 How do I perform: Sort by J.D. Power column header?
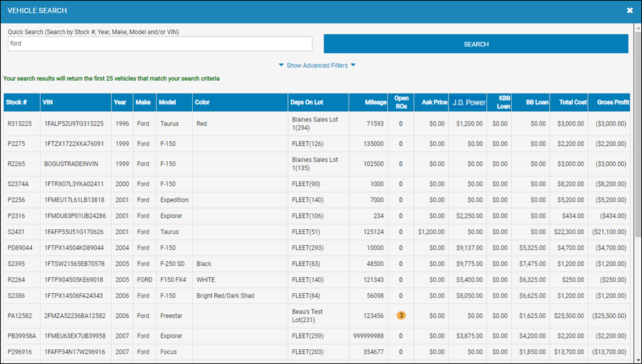[x=467, y=102]
